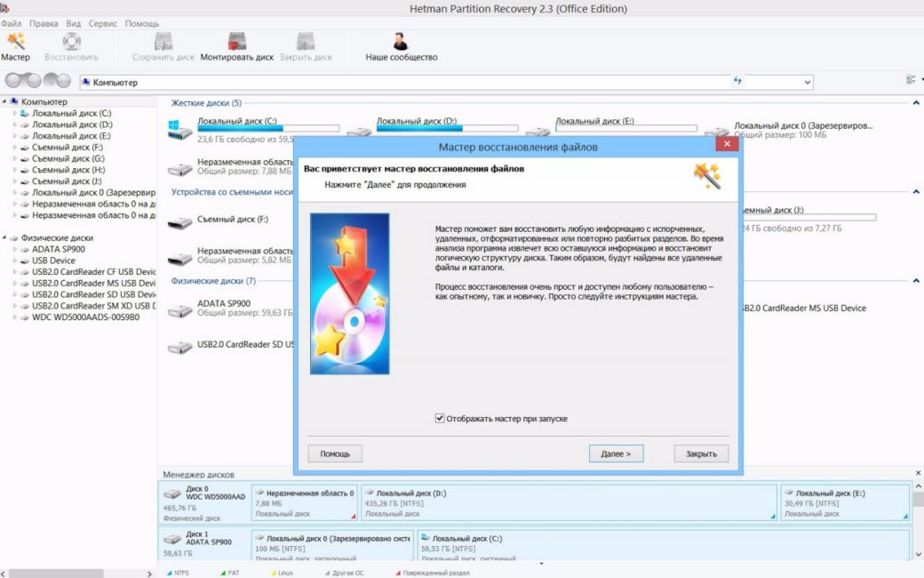This screenshot has width=924, height=578.
Task: Select Неразмеченная область 0 partition in disk manager
Action: pyautogui.click(x=304, y=503)
